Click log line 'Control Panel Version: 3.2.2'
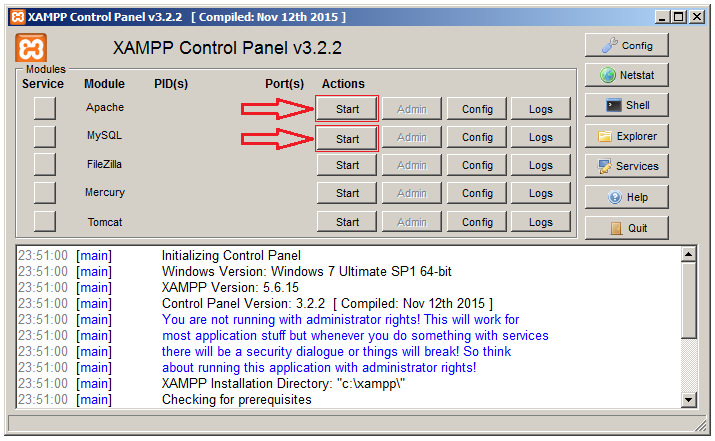This screenshot has height=441, width=715. (327, 303)
